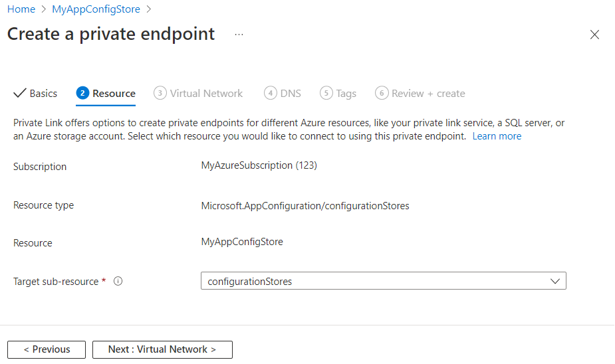
Task: Click the Create a private endpoint page title
Action: tap(111, 35)
